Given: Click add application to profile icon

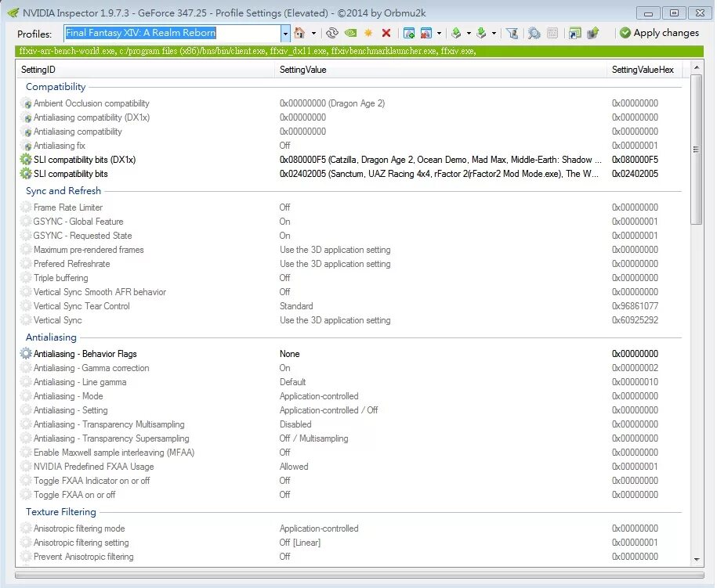Looking at the screenshot, I should click(x=409, y=33).
